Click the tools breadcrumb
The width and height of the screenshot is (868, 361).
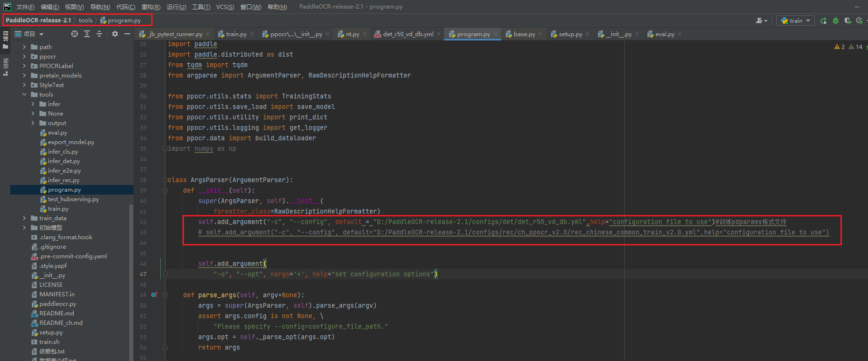[x=86, y=20]
